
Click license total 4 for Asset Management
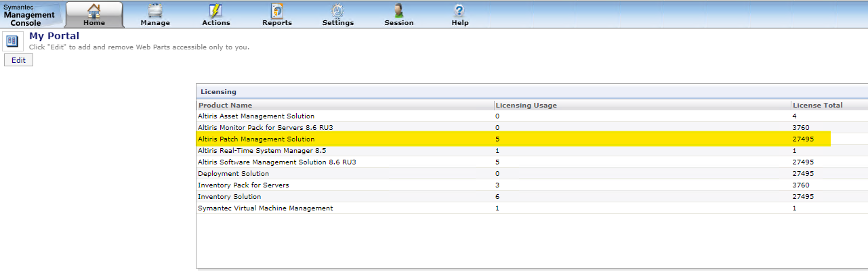[x=794, y=116]
